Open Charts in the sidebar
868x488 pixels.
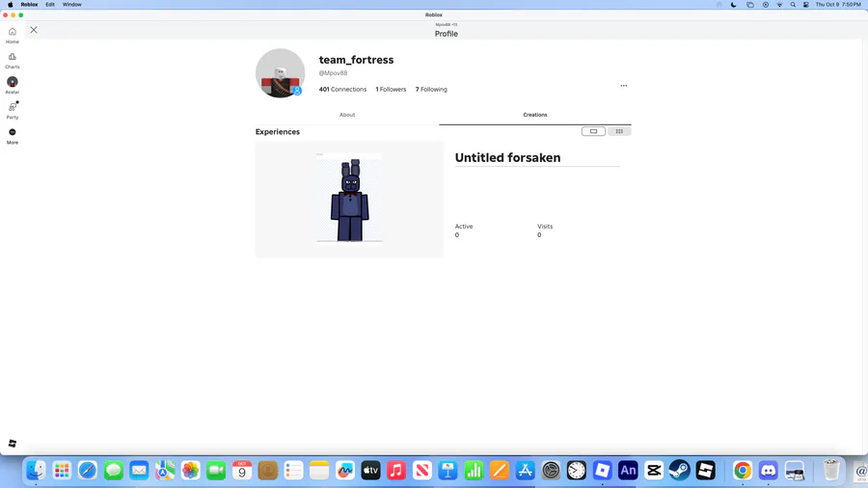pos(13,61)
